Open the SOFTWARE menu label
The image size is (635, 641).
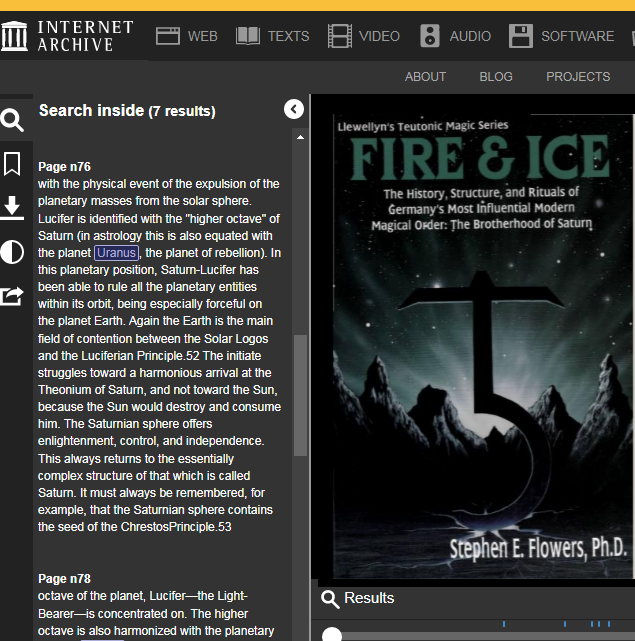pos(578,36)
